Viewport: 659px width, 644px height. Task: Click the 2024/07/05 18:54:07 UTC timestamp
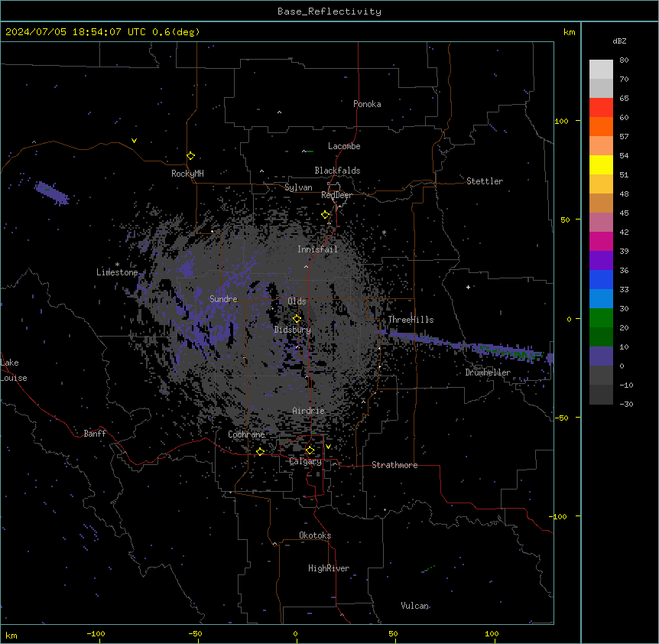(75, 32)
